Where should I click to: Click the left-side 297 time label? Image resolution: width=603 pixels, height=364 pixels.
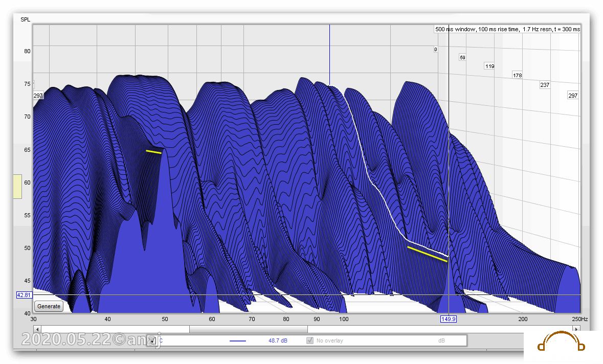point(38,96)
